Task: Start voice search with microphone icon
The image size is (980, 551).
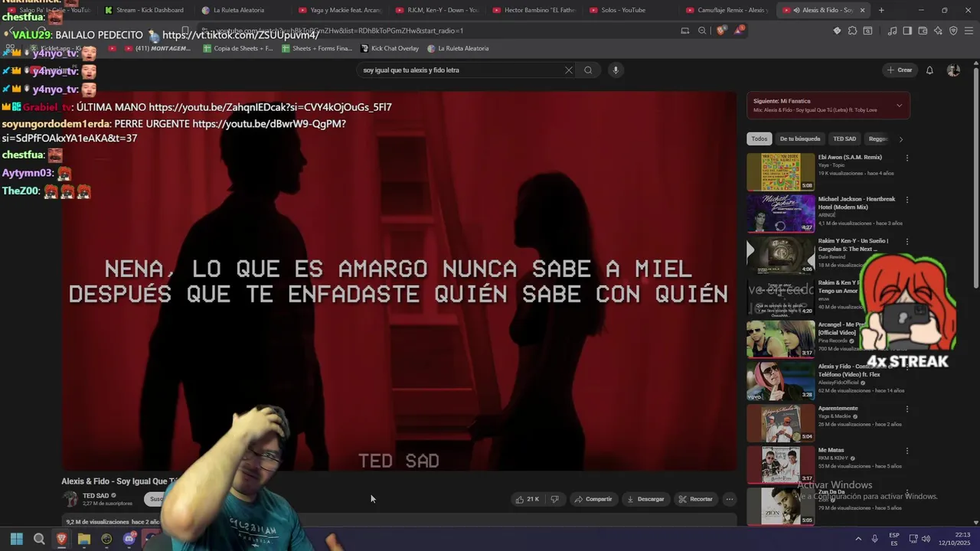Action: (616, 70)
